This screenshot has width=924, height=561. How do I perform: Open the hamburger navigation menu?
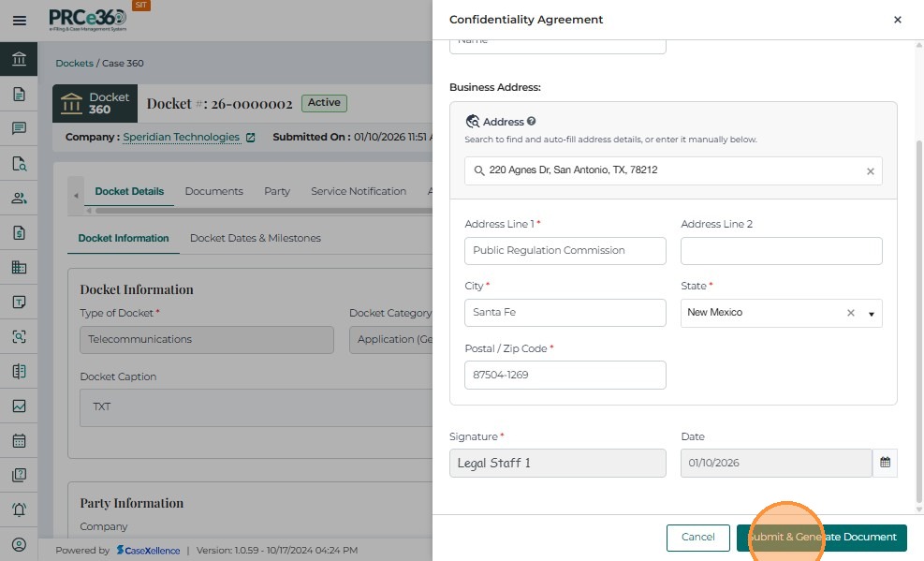pos(19,21)
